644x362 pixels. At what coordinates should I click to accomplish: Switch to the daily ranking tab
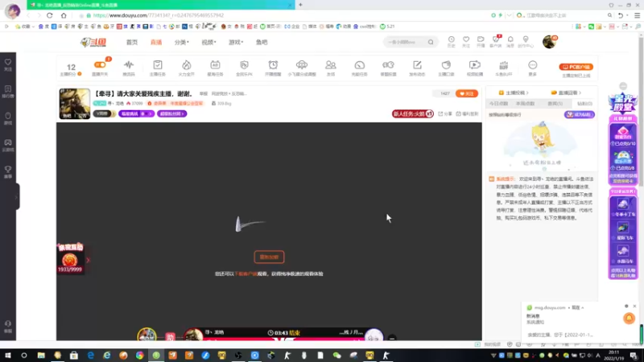[498, 104]
